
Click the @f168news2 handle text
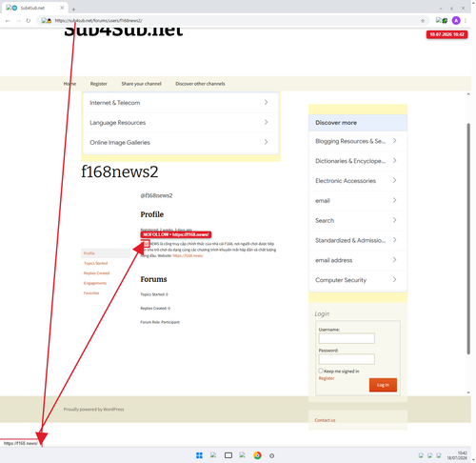pos(156,195)
